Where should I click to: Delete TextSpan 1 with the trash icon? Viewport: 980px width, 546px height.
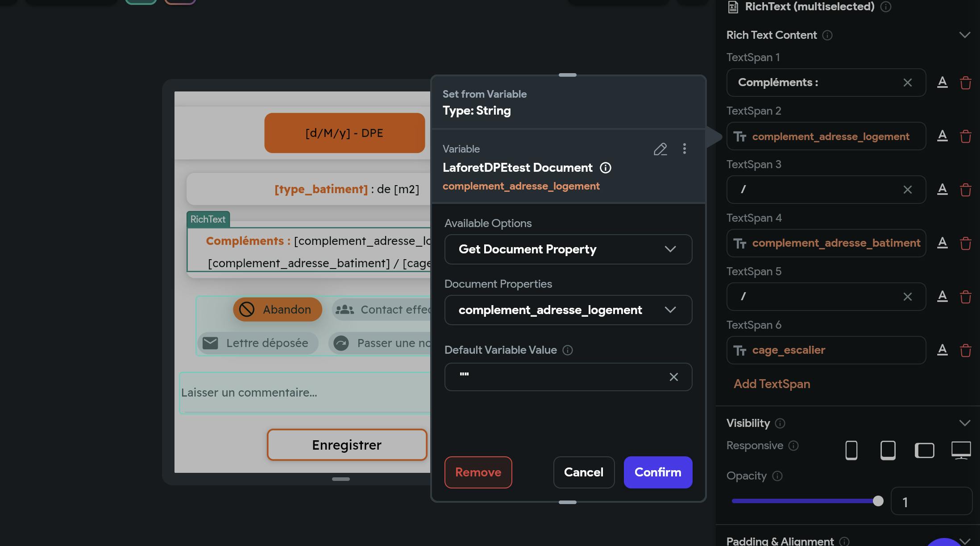965,83
